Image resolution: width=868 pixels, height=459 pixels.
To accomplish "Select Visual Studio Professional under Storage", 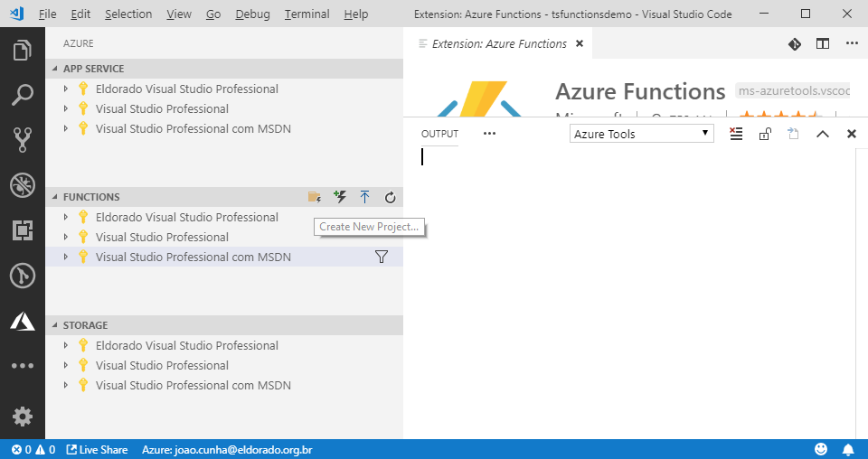I will click(224, 365).
